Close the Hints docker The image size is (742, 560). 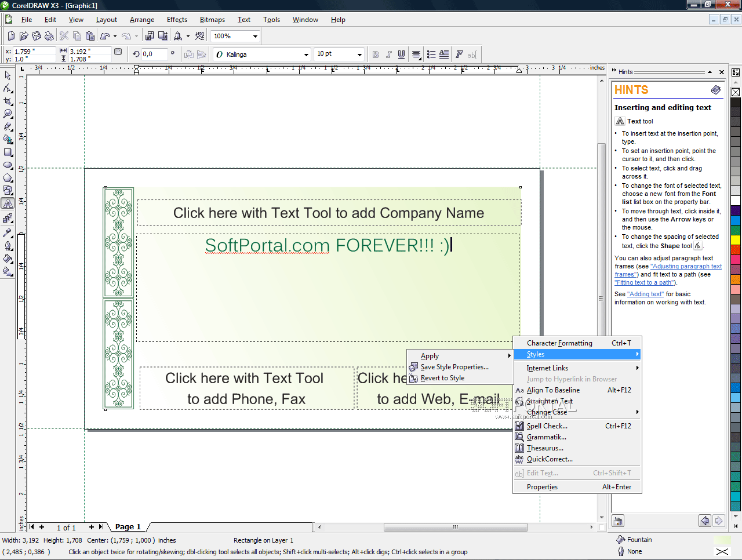(x=722, y=72)
